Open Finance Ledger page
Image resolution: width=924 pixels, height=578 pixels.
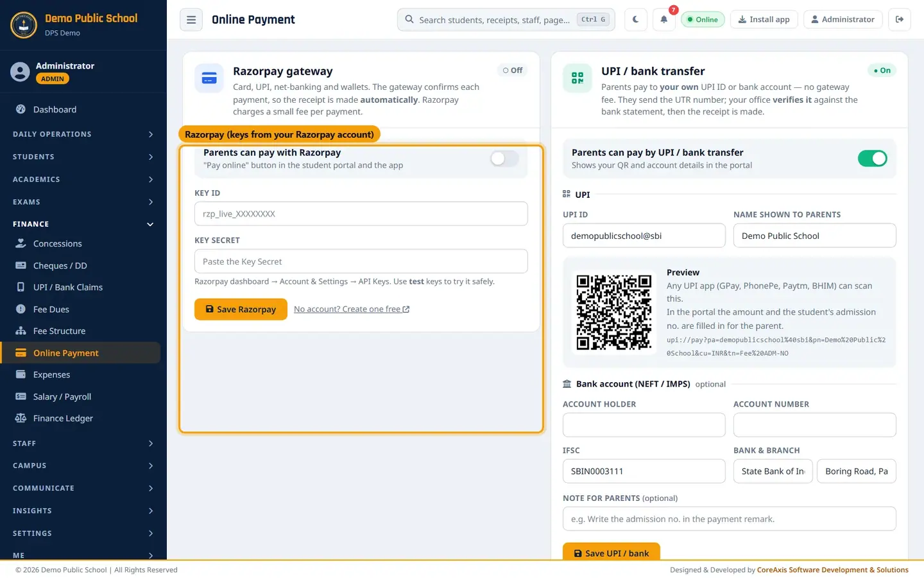click(81, 418)
